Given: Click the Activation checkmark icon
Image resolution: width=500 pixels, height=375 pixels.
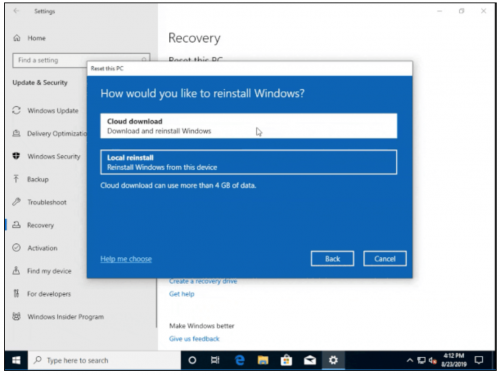Looking at the screenshot, I should point(16,248).
